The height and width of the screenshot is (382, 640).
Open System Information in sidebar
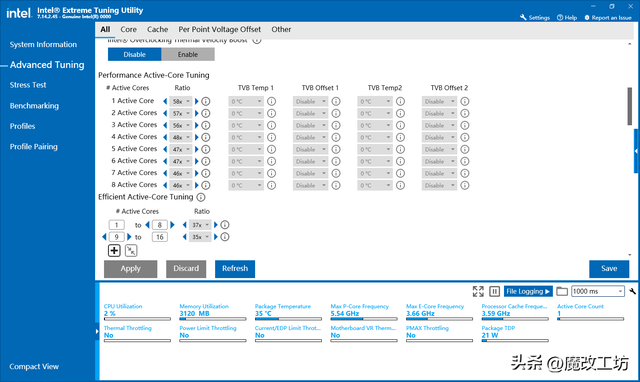43,44
